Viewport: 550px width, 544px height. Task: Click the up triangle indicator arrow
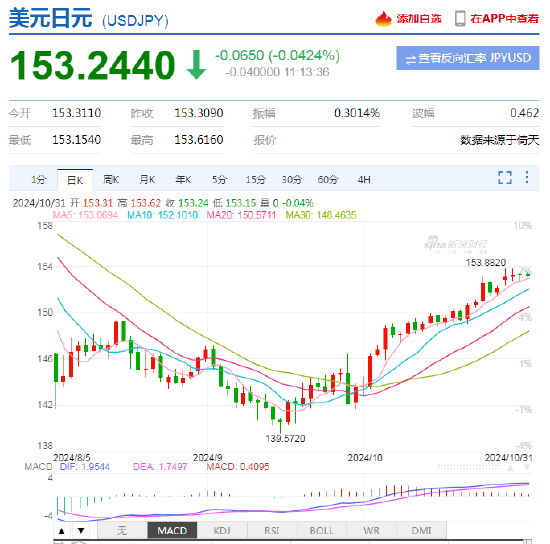click(x=62, y=531)
